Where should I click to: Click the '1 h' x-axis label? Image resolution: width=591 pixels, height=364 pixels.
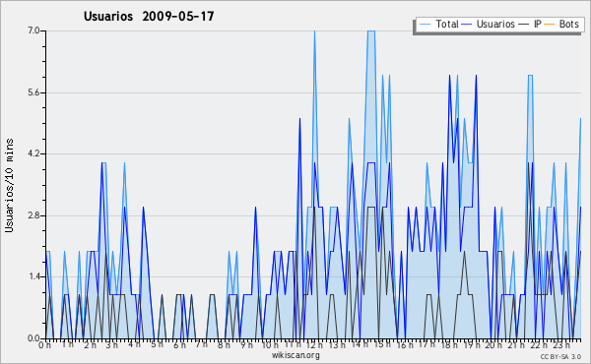pyautogui.click(x=68, y=344)
